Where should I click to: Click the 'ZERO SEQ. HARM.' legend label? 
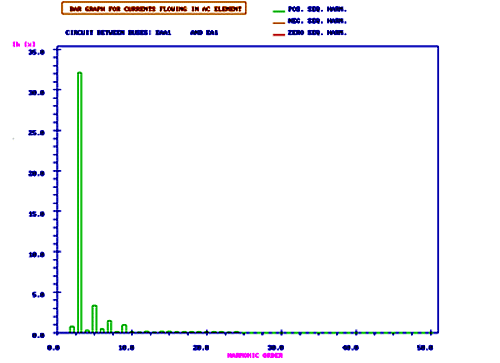click(317, 33)
